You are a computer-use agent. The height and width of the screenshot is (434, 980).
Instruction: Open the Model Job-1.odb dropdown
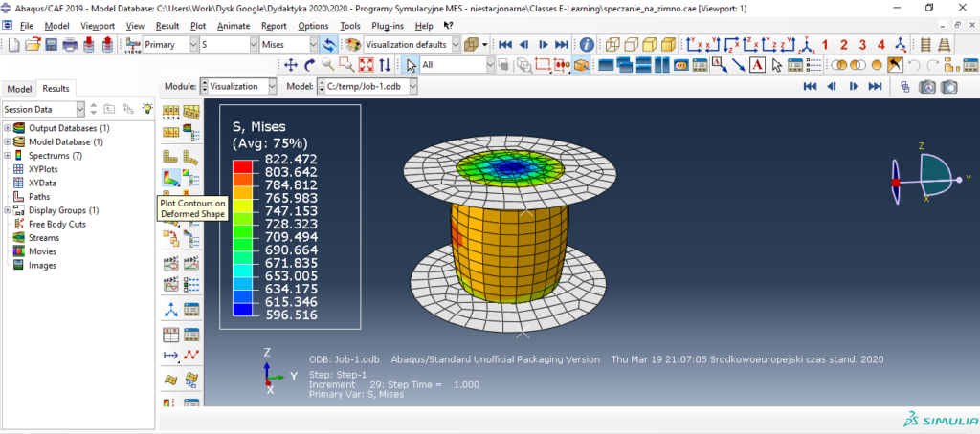(x=413, y=87)
